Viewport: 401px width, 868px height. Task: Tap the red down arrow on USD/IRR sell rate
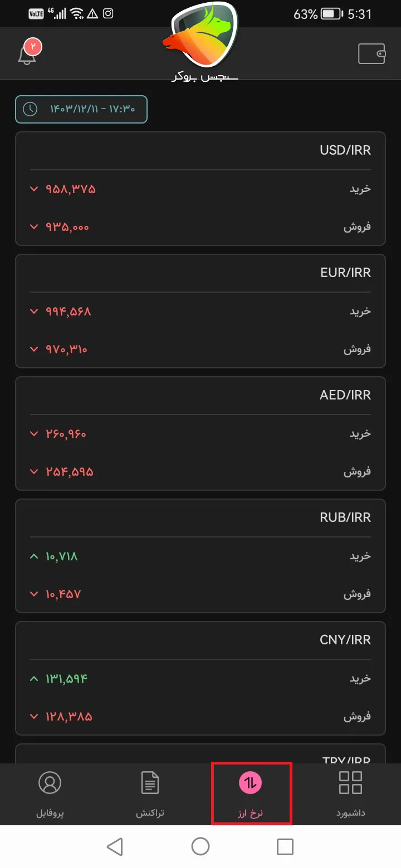tap(33, 226)
